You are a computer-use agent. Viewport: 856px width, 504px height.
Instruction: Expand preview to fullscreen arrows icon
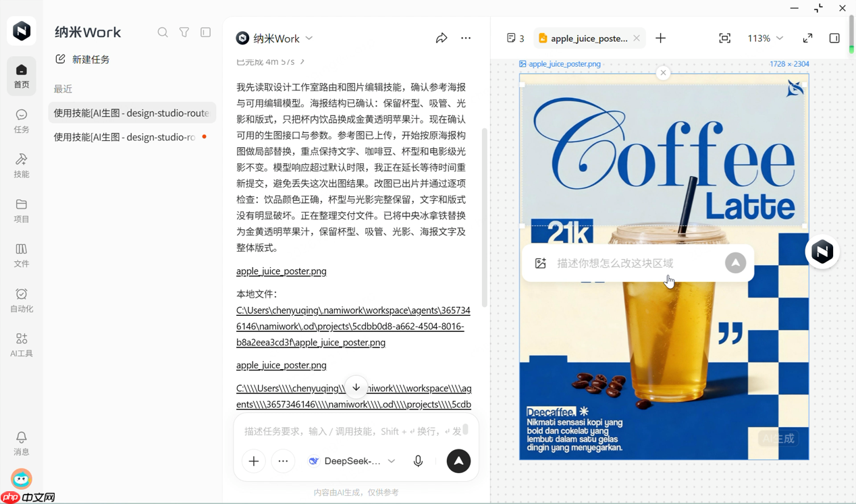808,38
